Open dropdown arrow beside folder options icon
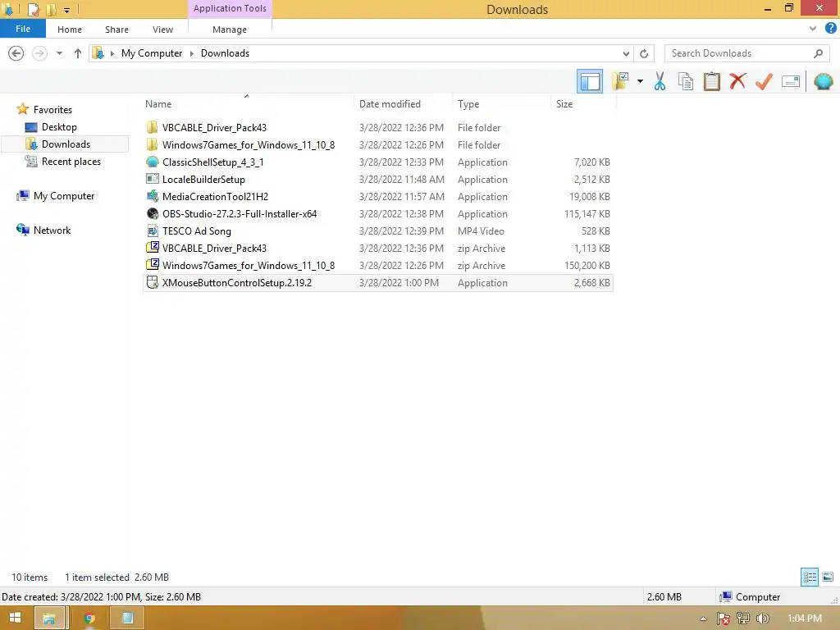 (x=640, y=81)
